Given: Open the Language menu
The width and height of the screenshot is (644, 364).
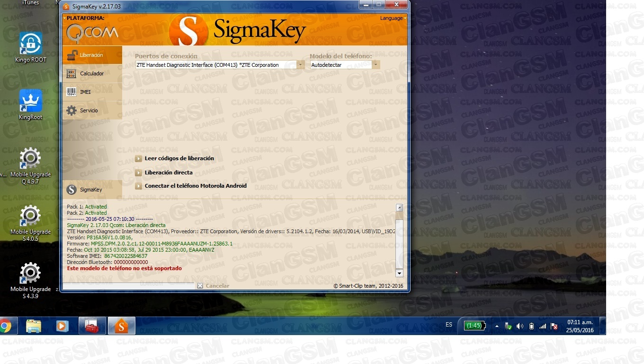Looking at the screenshot, I should click(x=393, y=18).
